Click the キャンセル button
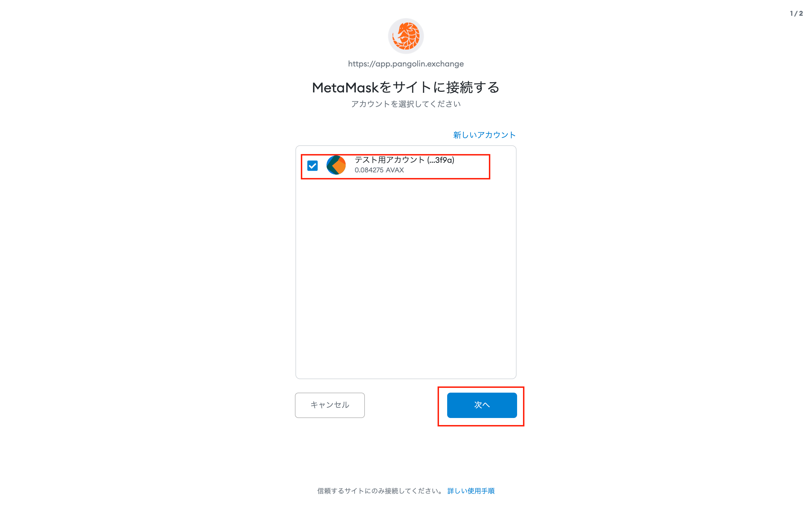 [x=330, y=405]
